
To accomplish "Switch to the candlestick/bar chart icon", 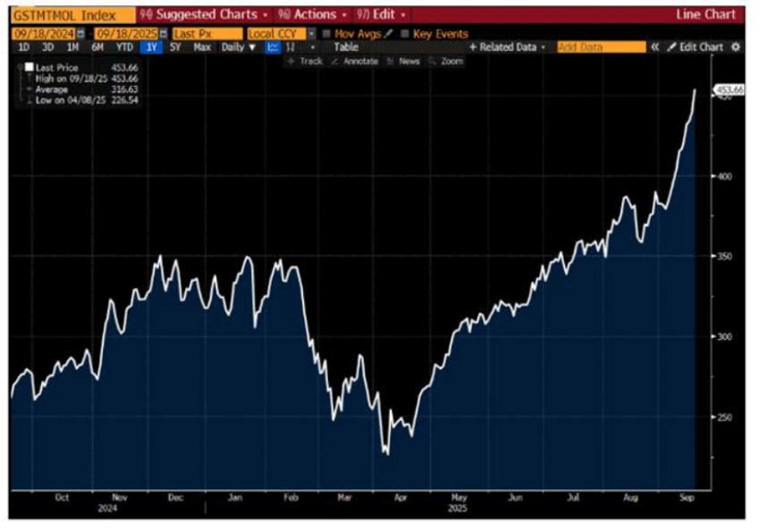I will pyautogui.click(x=291, y=47).
